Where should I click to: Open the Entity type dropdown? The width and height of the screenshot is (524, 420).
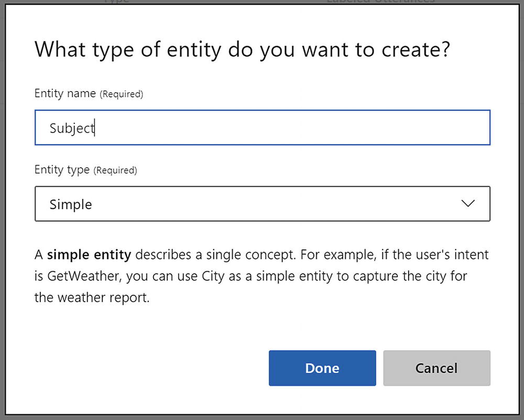pyautogui.click(x=262, y=204)
